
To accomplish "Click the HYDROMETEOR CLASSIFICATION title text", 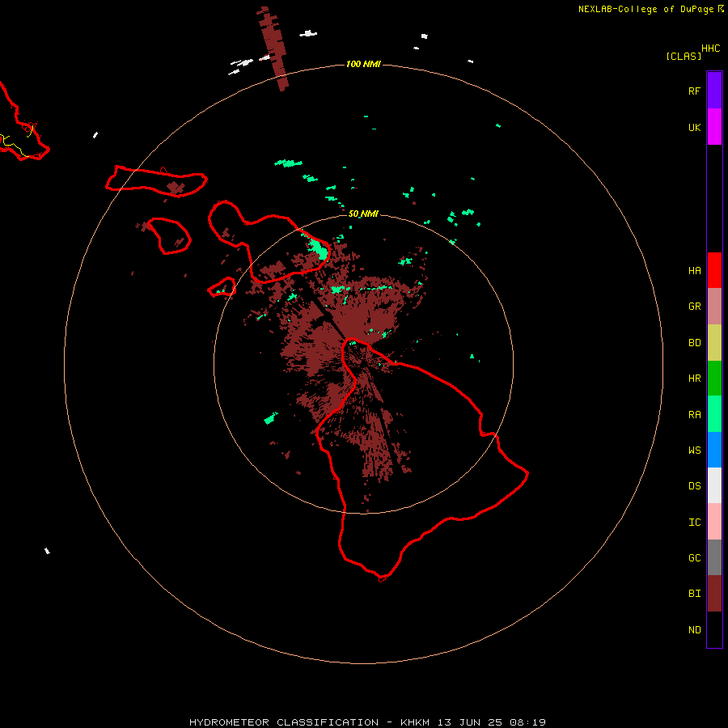I will click(x=284, y=722).
